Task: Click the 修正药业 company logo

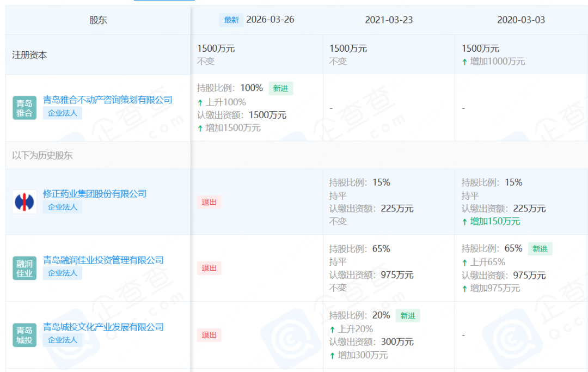Action: [x=24, y=202]
